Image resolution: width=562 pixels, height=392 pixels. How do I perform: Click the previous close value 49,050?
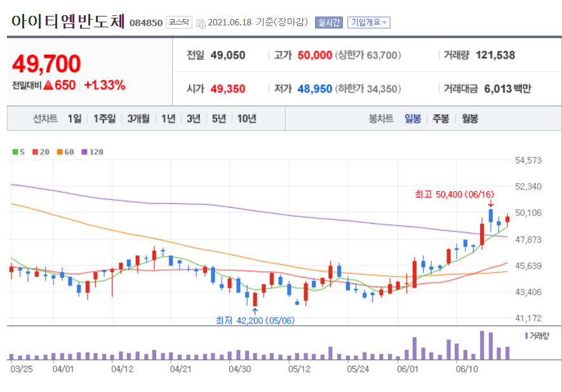[x=227, y=55]
